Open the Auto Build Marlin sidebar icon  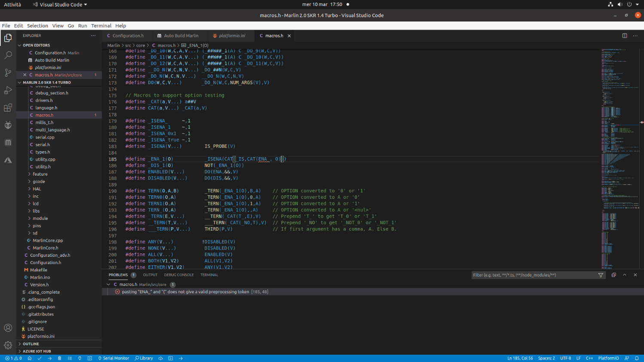click(x=8, y=143)
